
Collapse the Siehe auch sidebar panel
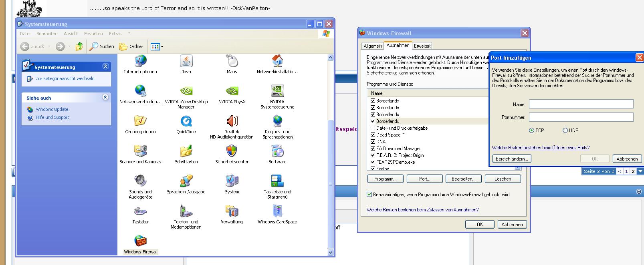(105, 97)
